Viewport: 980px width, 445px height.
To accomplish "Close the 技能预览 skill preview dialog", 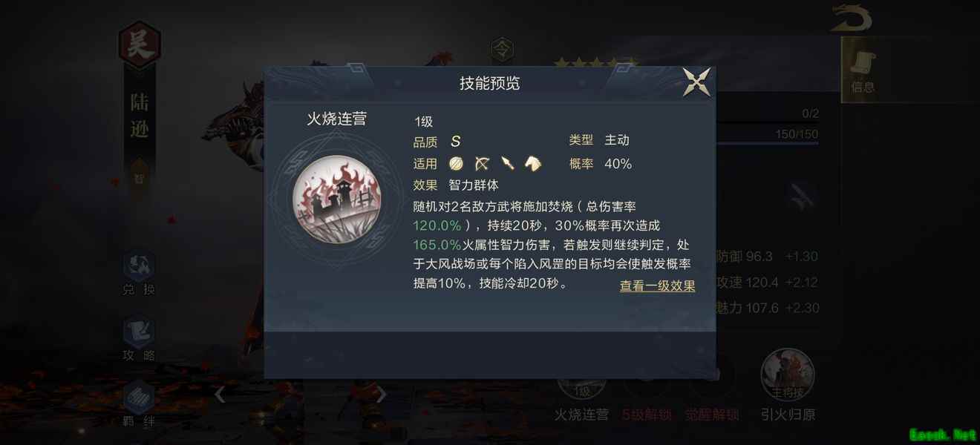I will coord(696,82).
